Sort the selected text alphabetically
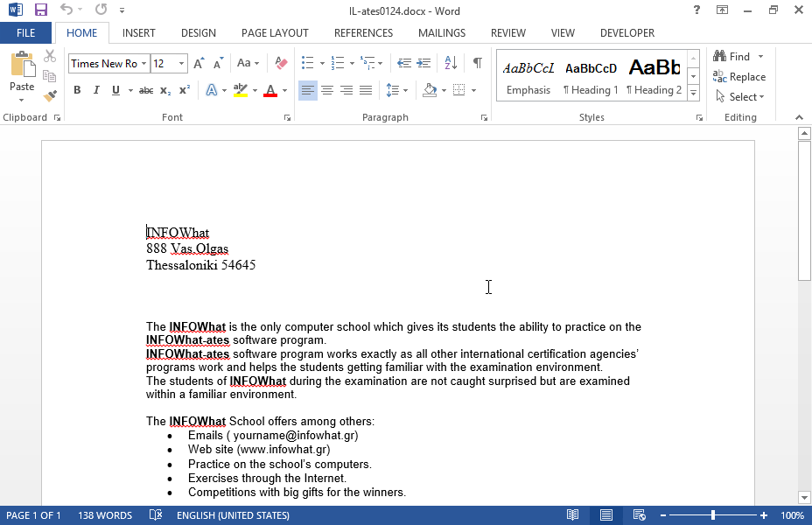 tap(451, 63)
